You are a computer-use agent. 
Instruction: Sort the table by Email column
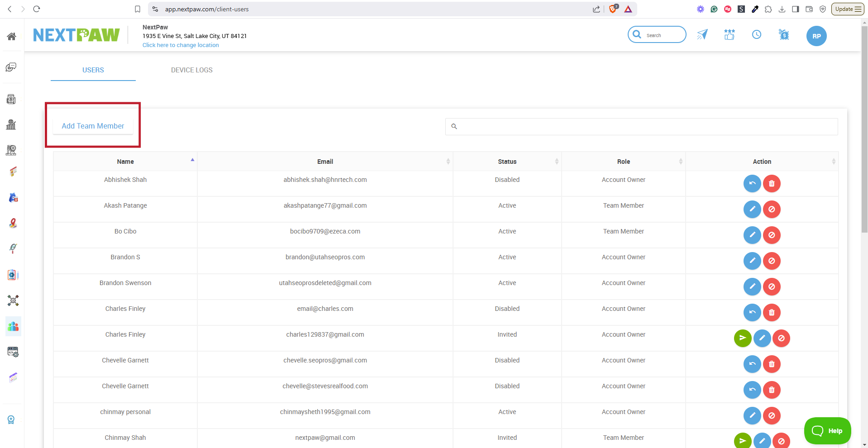(325, 162)
